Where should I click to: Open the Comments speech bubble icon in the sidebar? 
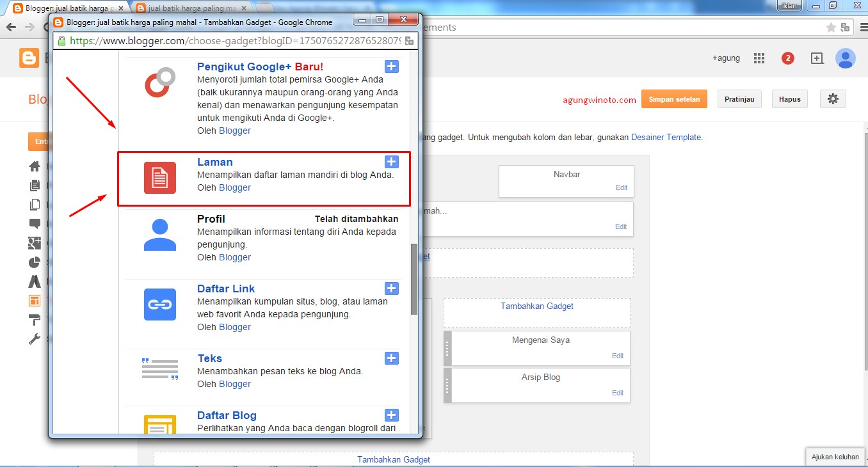(35, 224)
